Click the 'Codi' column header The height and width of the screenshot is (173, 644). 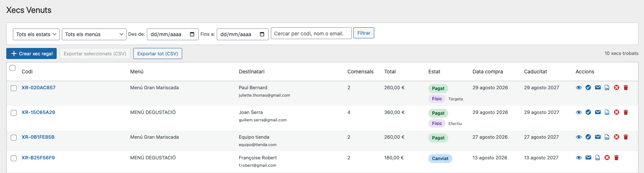tap(27, 72)
